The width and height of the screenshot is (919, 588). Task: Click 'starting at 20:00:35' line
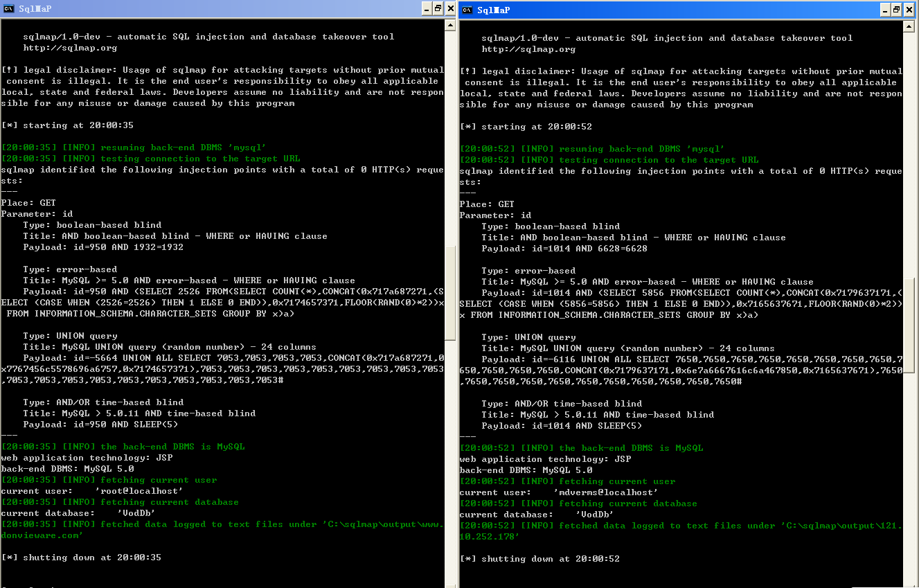coord(67,125)
